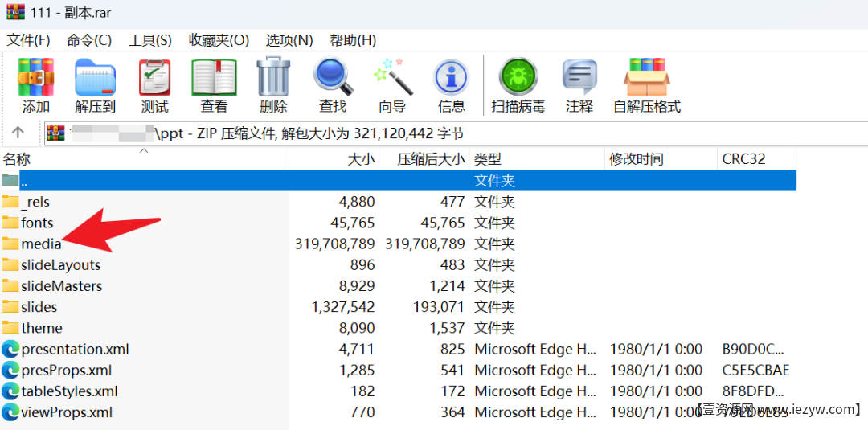Click the 查找 (Find) magnifier icon
The image size is (868, 430).
tap(333, 77)
